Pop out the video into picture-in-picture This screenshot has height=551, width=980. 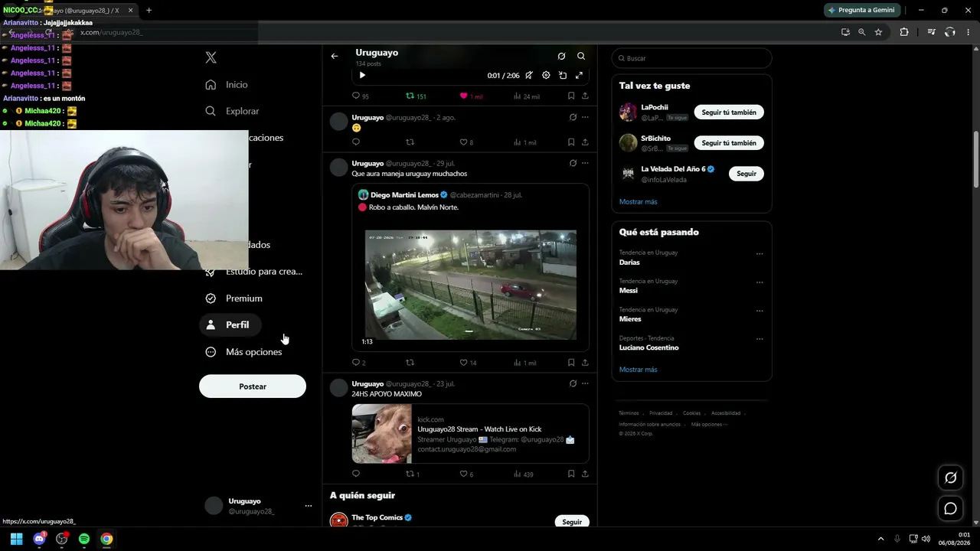563,75
